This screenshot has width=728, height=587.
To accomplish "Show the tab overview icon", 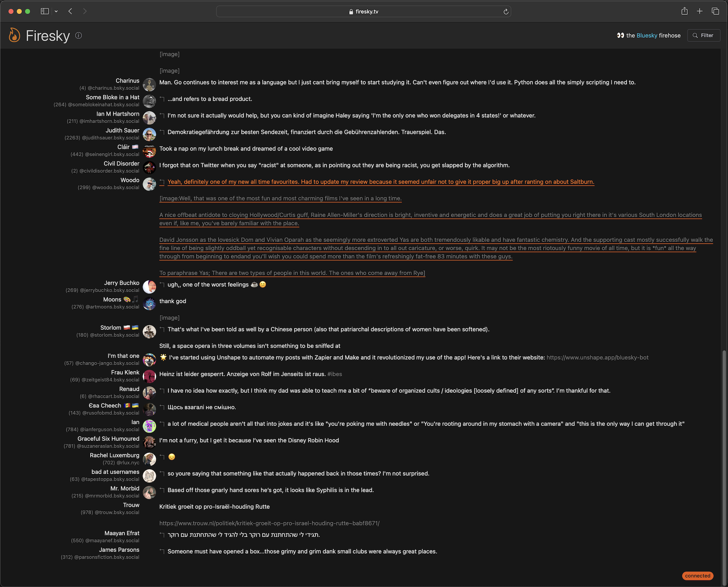I will click(x=715, y=11).
